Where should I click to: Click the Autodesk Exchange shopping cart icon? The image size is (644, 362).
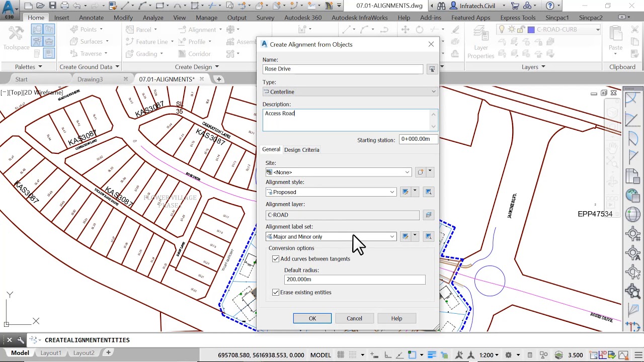(x=515, y=6)
